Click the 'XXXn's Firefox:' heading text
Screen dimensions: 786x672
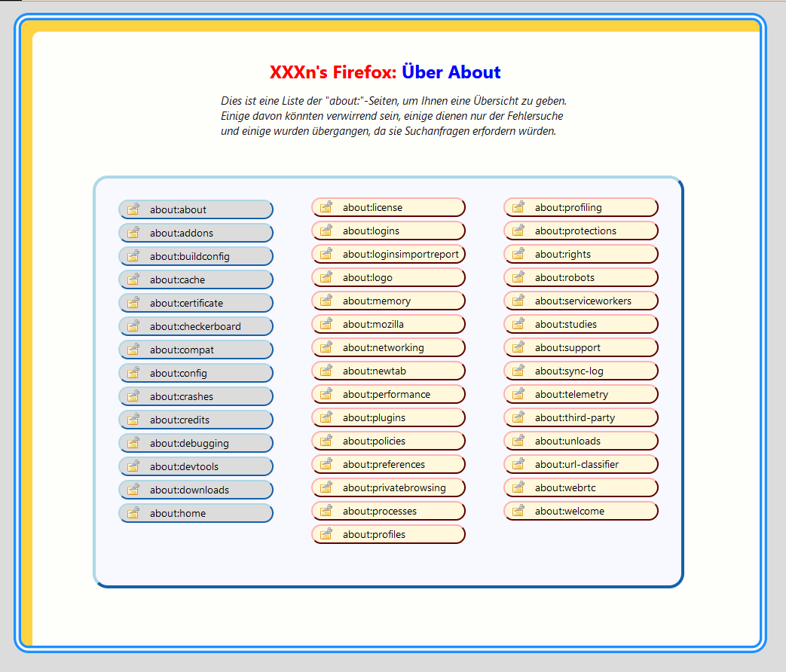(333, 72)
